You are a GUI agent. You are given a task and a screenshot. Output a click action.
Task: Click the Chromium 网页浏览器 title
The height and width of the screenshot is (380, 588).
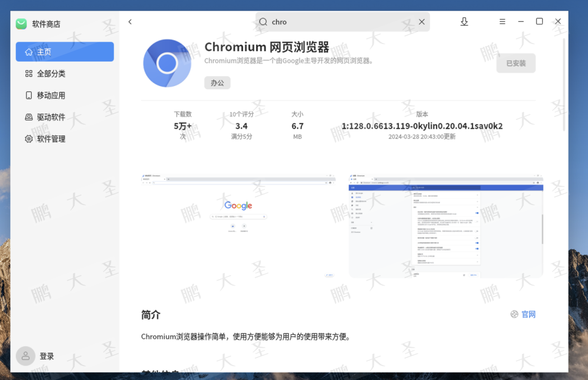tap(267, 47)
